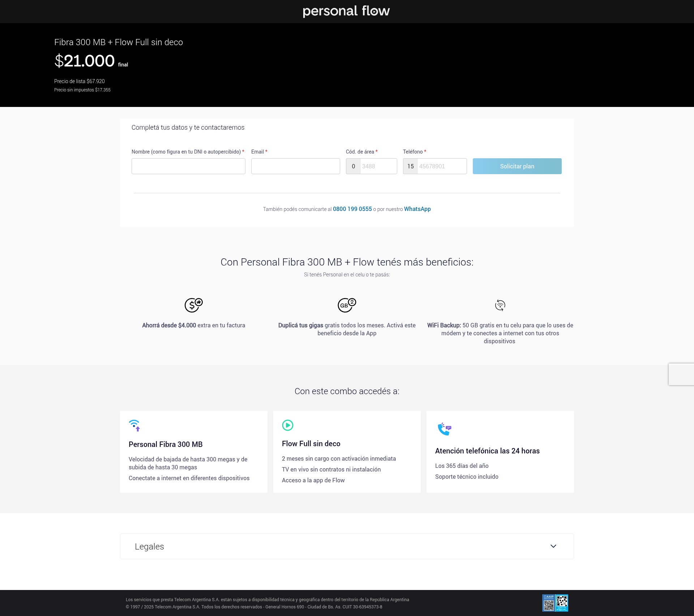694x616 pixels.
Task: Click "Soporte técnico incluido" line
Action: (467, 477)
